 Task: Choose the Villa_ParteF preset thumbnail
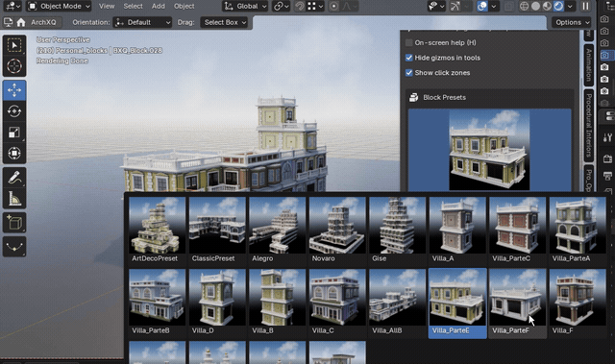click(x=517, y=303)
